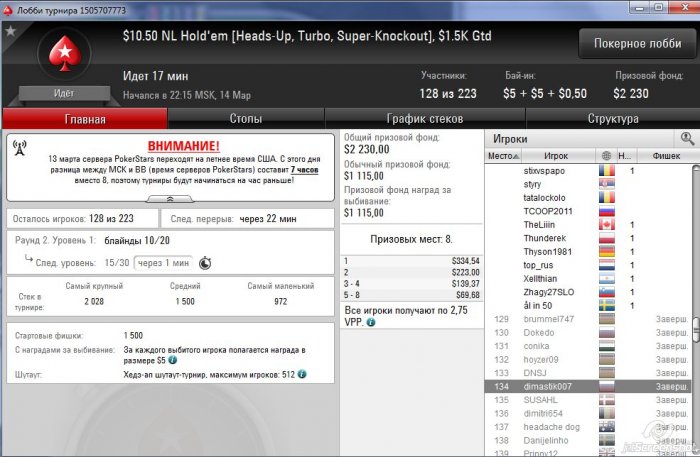
Task: Open the player search magnifier
Action: (x=687, y=139)
